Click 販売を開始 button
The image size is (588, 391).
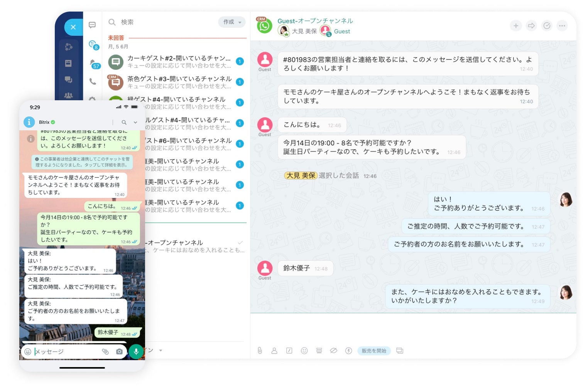[374, 351]
